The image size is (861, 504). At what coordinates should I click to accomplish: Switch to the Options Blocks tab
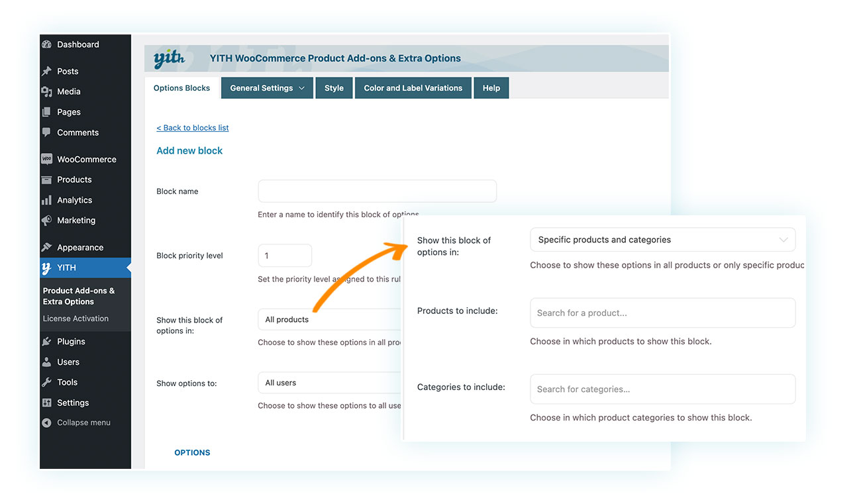coord(181,88)
